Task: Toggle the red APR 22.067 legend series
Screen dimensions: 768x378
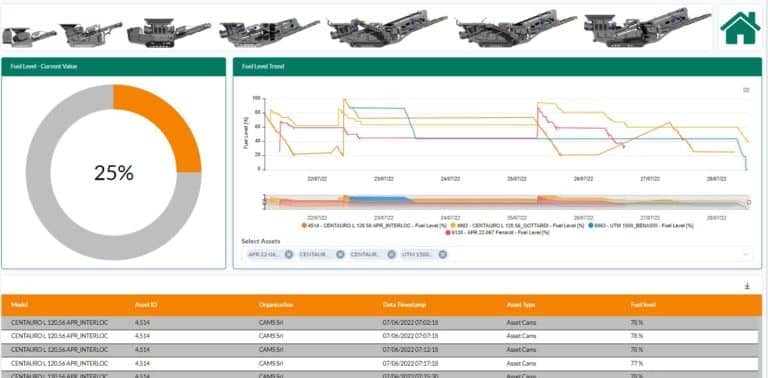Action: point(497,233)
